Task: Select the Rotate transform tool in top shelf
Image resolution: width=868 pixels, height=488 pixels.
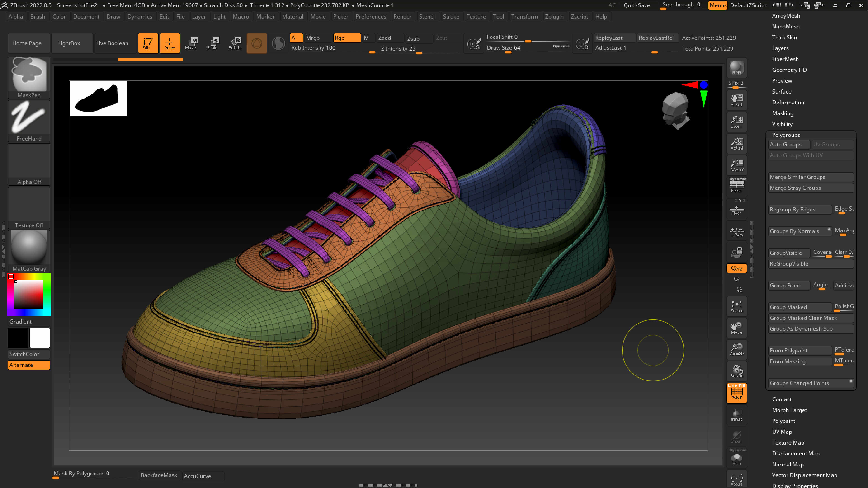Action: click(235, 43)
